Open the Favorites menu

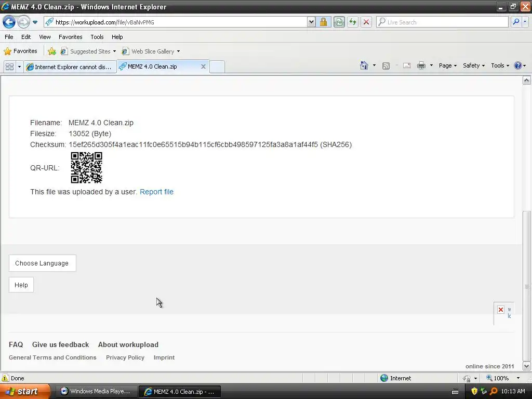[x=70, y=37]
